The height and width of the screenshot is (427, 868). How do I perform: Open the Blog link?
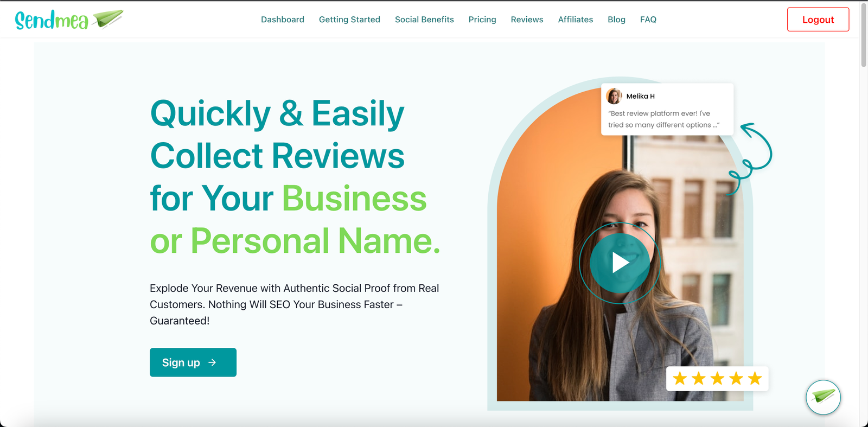(x=616, y=20)
